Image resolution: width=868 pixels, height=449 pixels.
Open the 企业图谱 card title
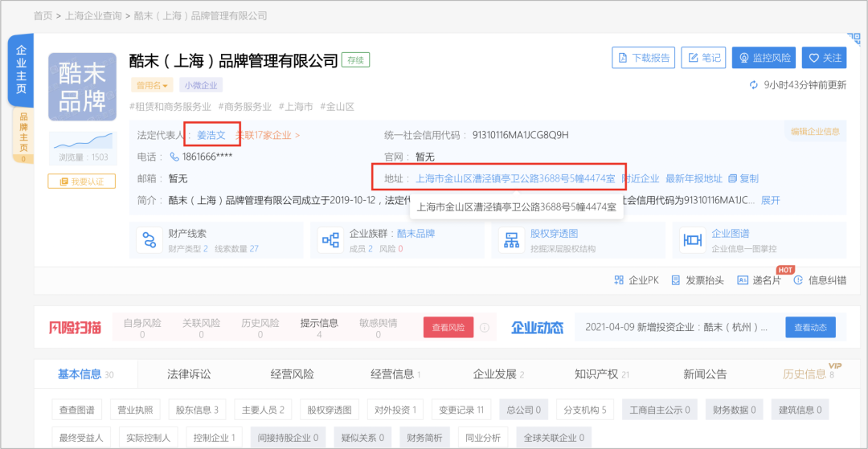pos(731,234)
